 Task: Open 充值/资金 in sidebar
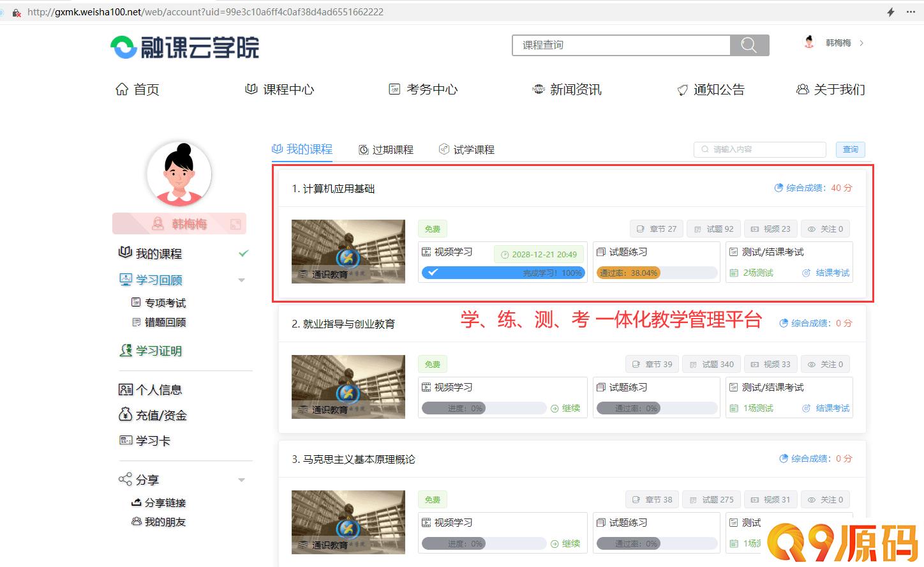coord(153,415)
